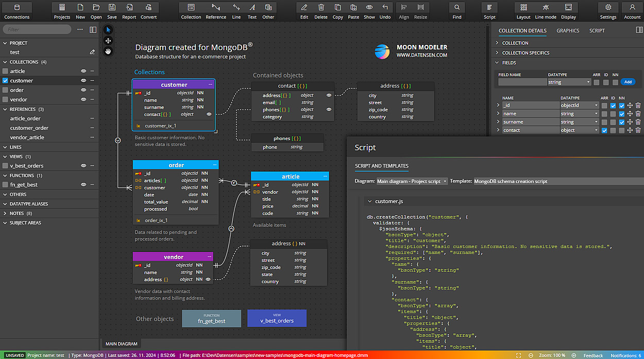
Task: Open the Convert tool
Action: coord(148,11)
